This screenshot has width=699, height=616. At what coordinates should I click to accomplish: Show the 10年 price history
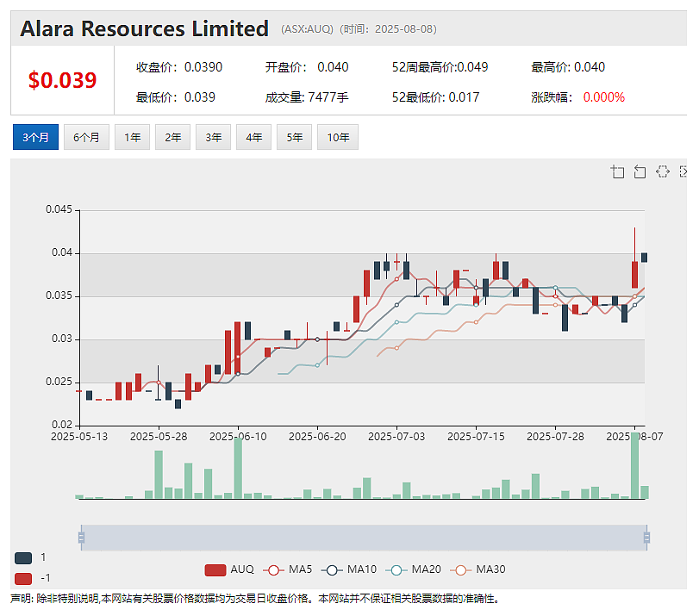338,137
